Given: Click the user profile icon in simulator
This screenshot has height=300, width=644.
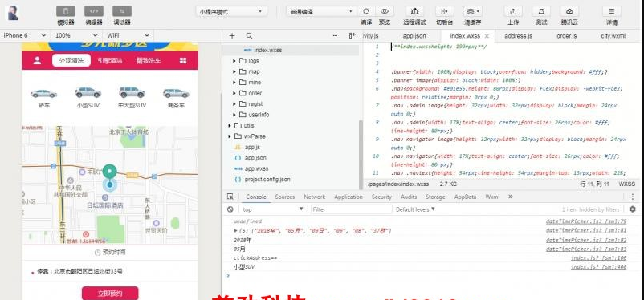Looking at the screenshot, I should pos(37,60).
